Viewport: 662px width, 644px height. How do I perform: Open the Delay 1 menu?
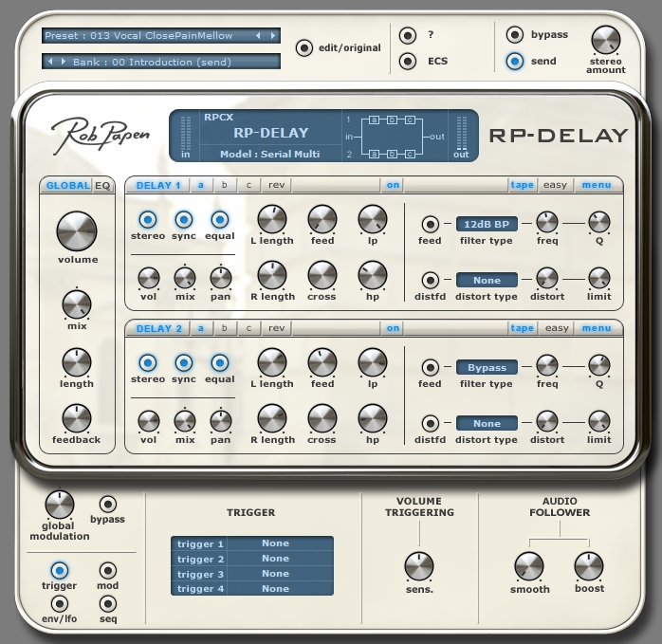[597, 185]
